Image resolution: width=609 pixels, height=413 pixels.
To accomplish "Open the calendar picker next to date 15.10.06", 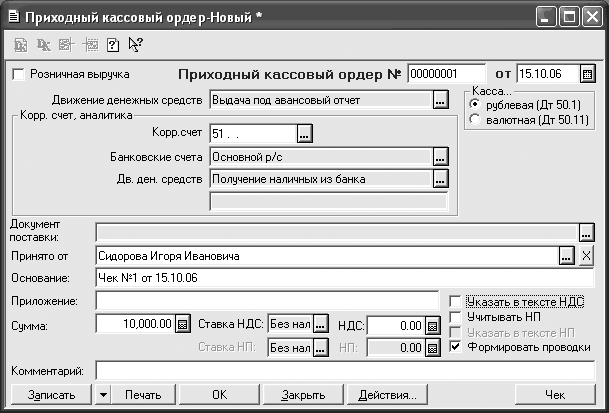I will pos(588,74).
